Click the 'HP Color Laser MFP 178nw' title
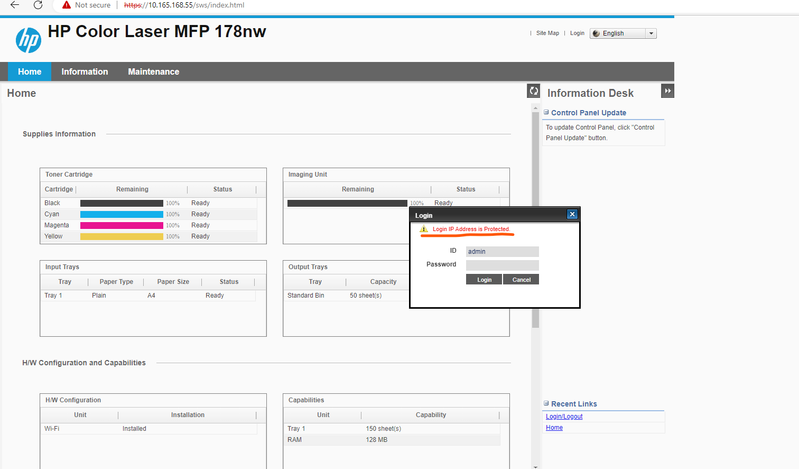Image resolution: width=799 pixels, height=469 pixels. point(157,31)
